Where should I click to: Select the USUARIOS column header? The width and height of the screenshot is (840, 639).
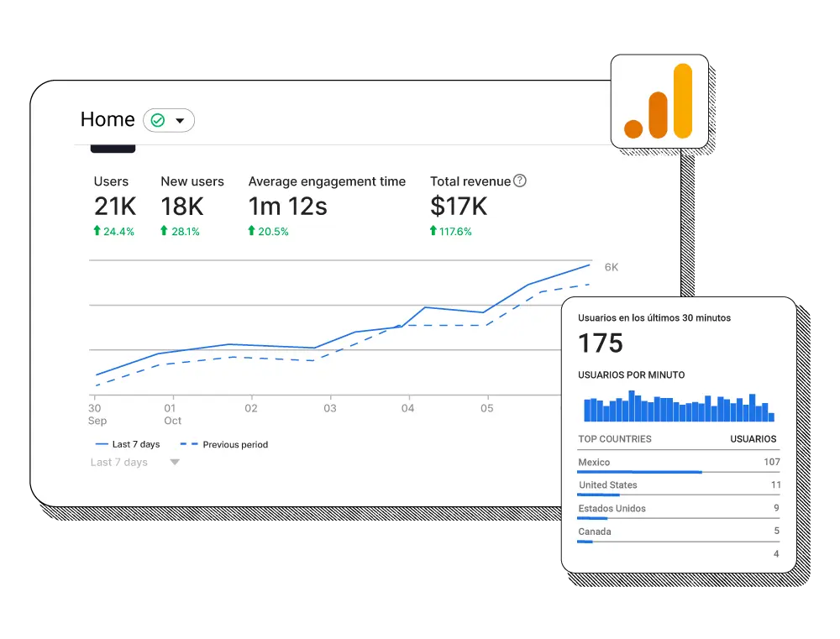[x=753, y=438]
